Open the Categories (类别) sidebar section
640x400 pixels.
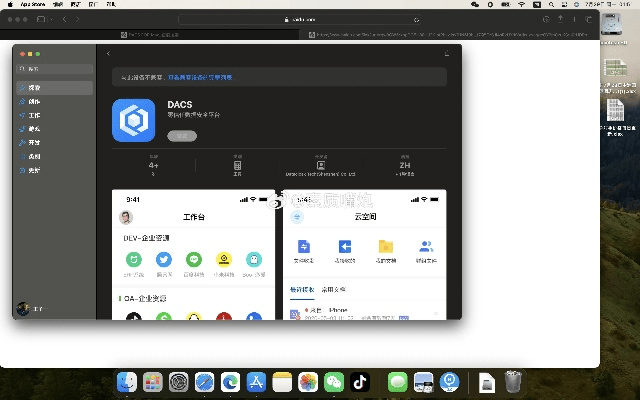(x=55, y=156)
